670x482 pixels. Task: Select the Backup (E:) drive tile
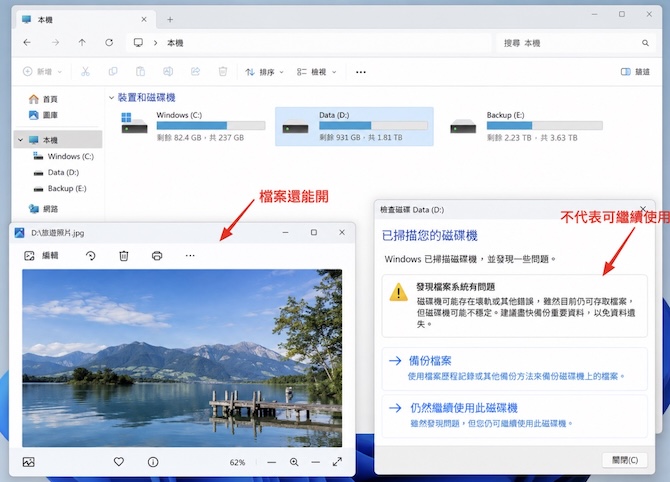pyautogui.click(x=526, y=126)
